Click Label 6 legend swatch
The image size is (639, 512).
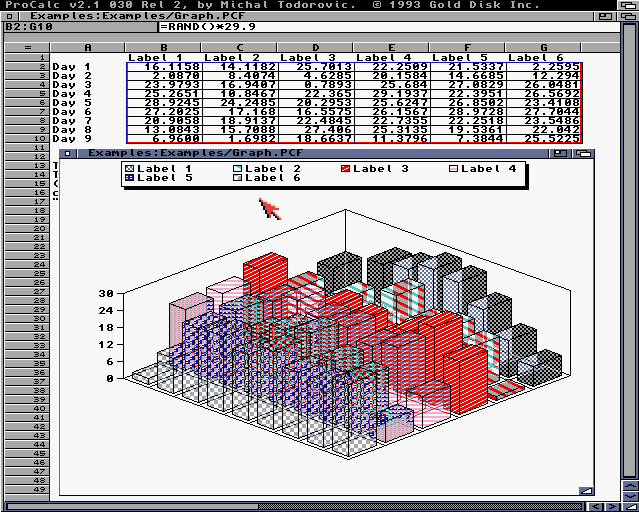[238, 178]
